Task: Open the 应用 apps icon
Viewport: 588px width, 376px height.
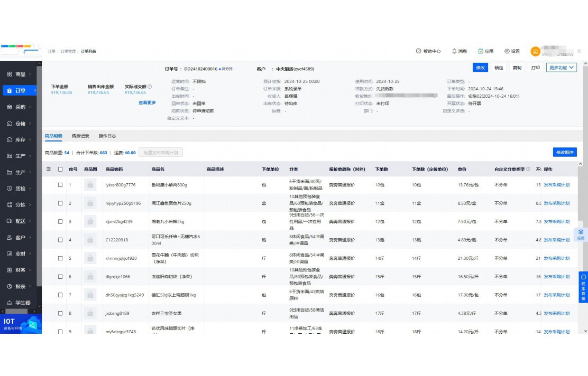Action: point(481,51)
